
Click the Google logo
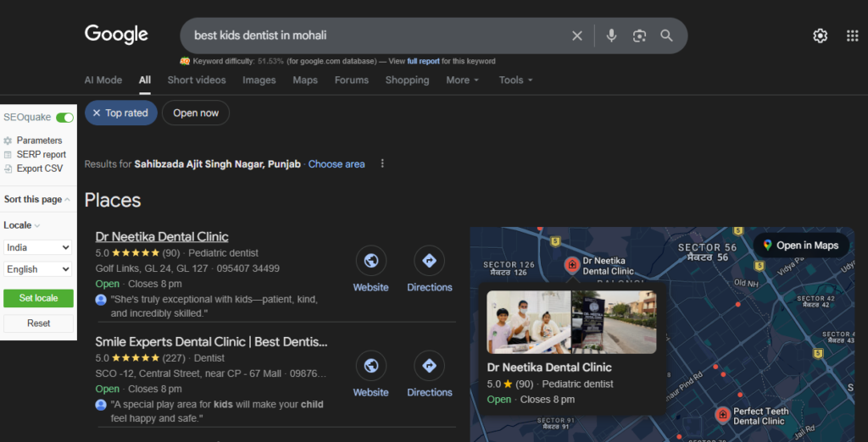point(116,35)
